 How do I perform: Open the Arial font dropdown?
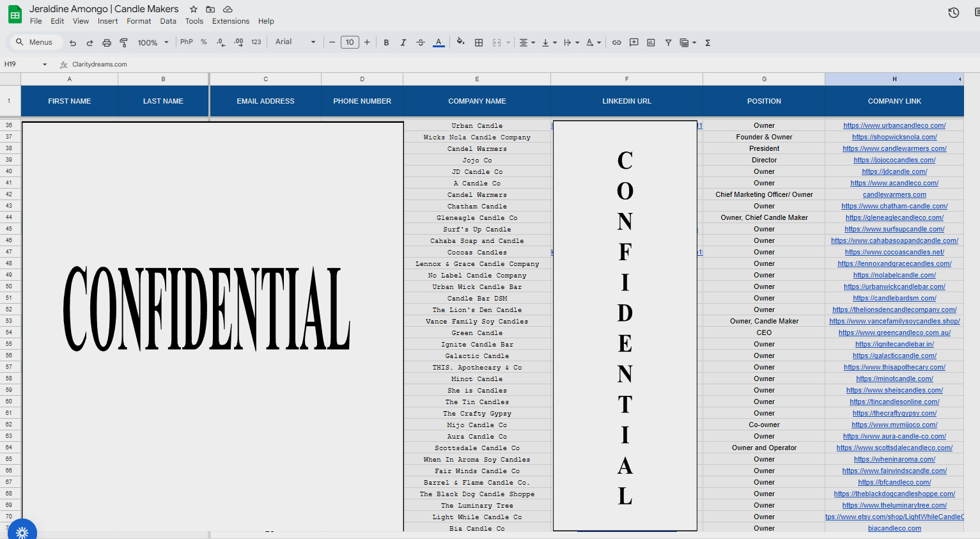[295, 42]
